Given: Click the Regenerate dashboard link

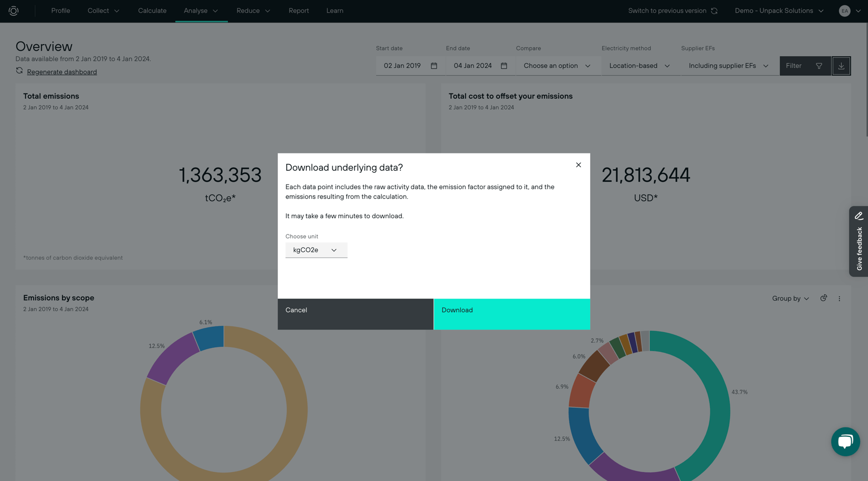Looking at the screenshot, I should 61,71.
